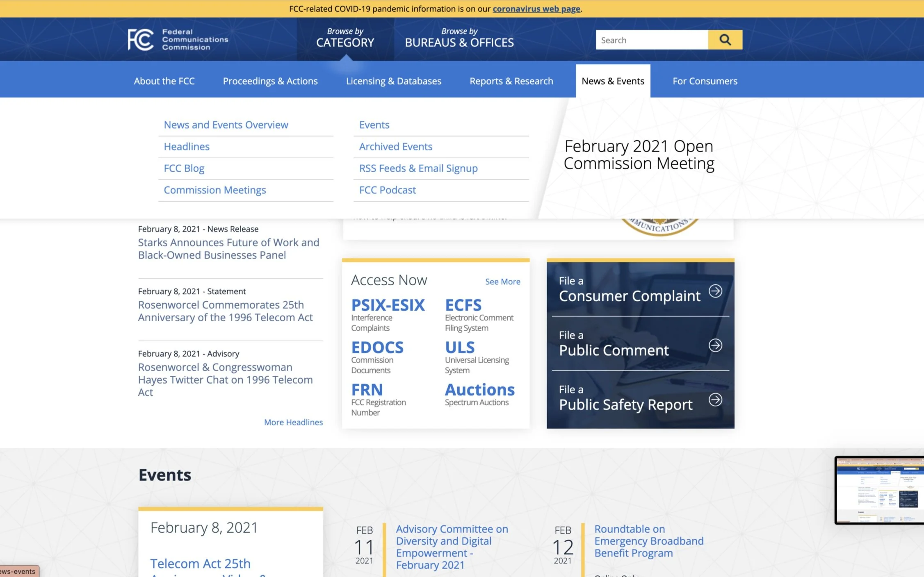Expand Browse by Category menu

[345, 38]
